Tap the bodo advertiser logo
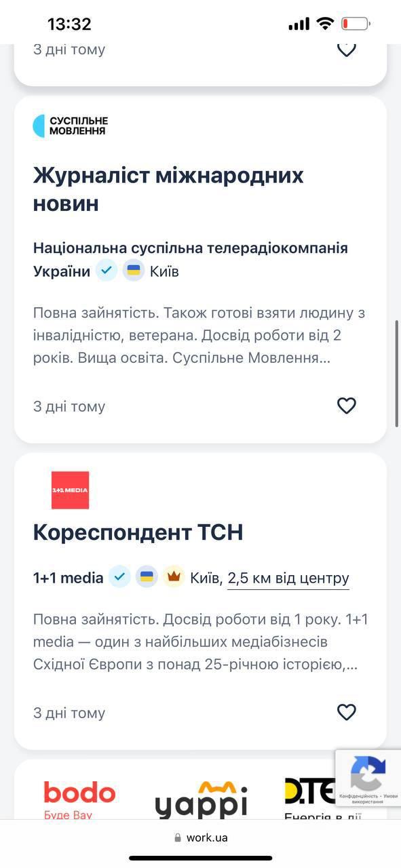401x868 pixels. (x=79, y=799)
